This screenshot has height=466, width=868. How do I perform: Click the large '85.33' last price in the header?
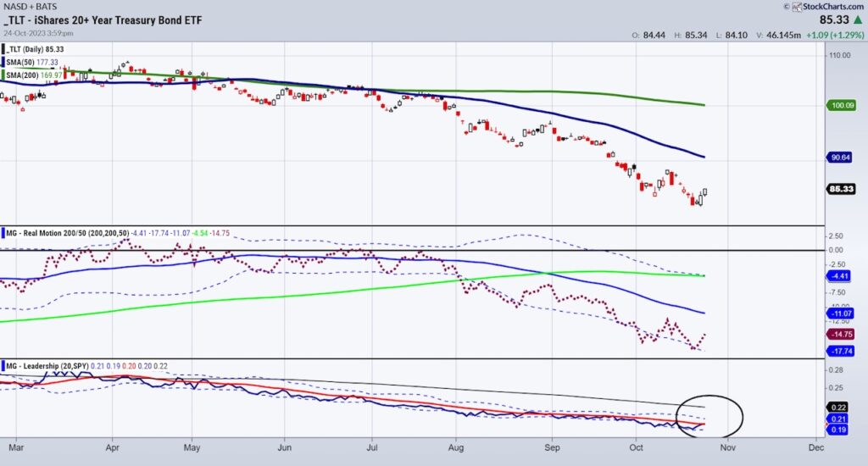tap(834, 20)
